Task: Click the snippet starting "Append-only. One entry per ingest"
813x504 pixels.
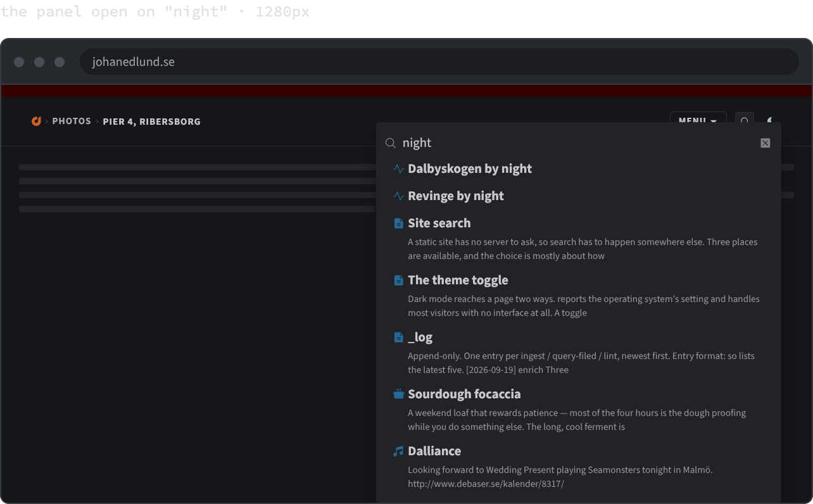Action: click(x=581, y=363)
